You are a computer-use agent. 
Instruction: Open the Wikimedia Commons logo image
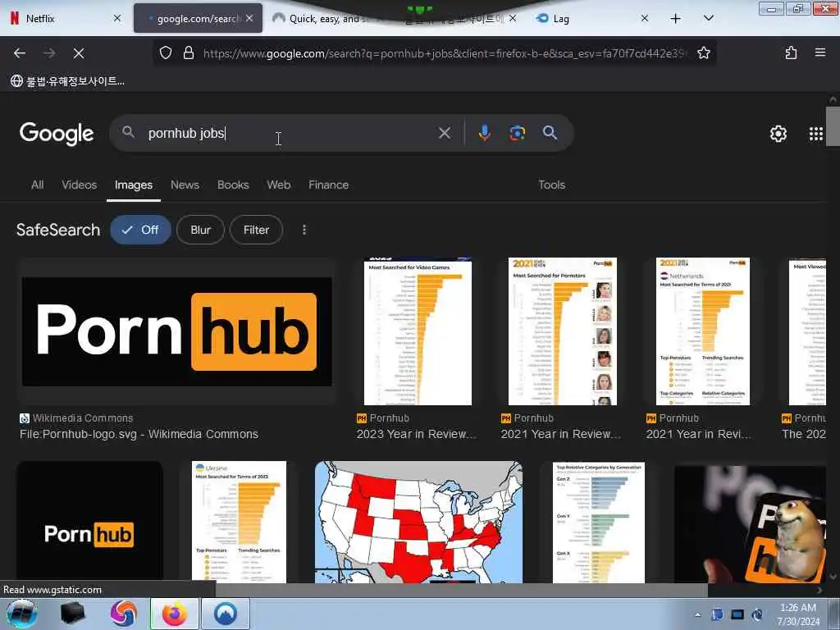pyautogui.click(x=177, y=331)
